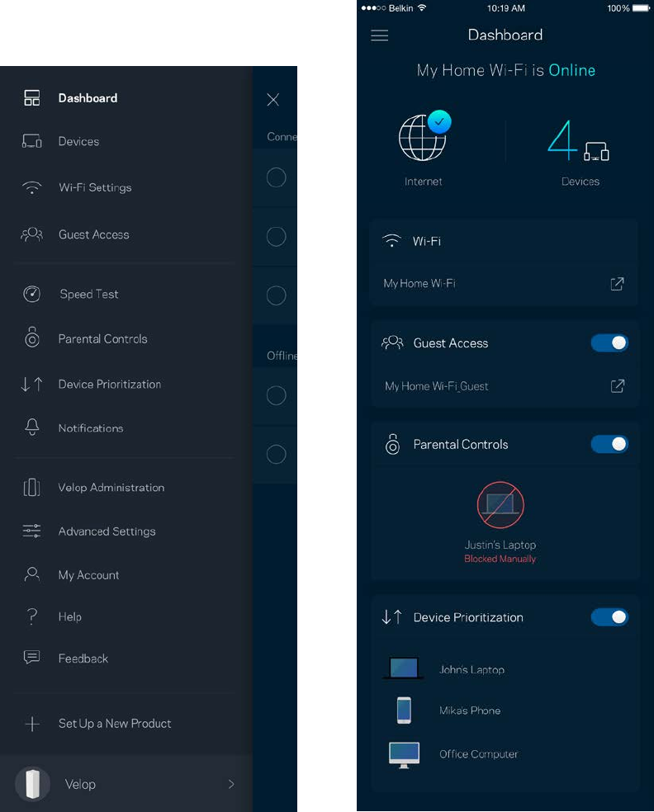654x812 pixels.
Task: Click the Velop Administration node icon
Action: click(x=32, y=488)
